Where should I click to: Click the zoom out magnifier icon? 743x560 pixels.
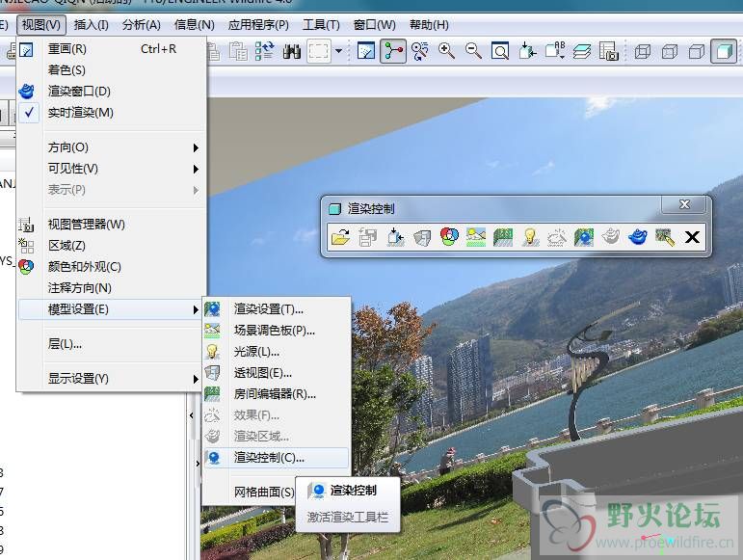coord(473,51)
